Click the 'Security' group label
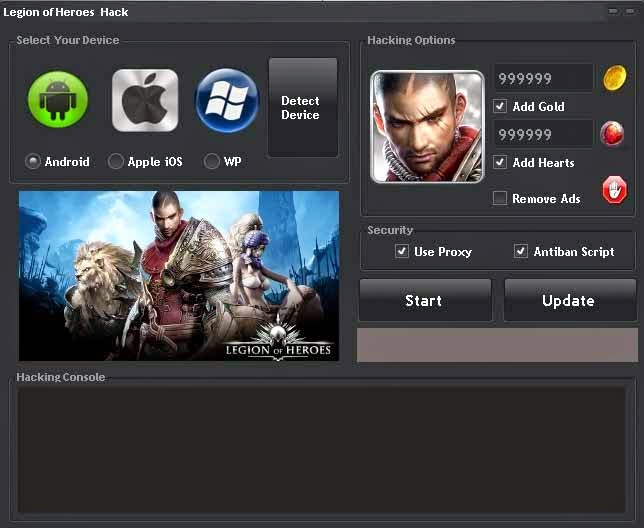The height and width of the screenshot is (528, 644). [390, 230]
